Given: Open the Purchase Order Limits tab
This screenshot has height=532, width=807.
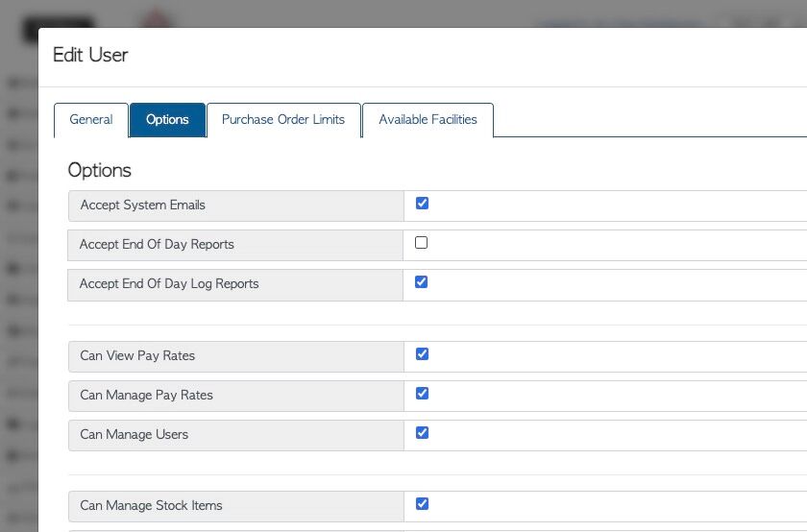Looking at the screenshot, I should pyautogui.click(x=283, y=120).
